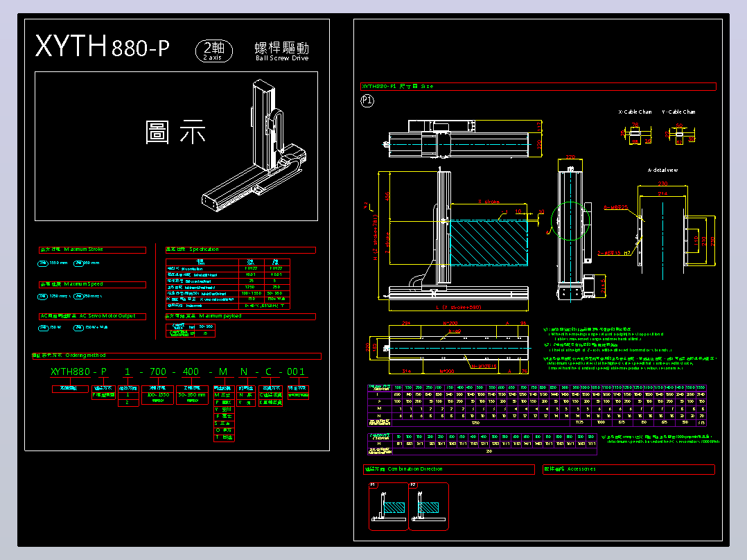747x560 pixels.
Task: Click the 'XYTH880-P1 Size' header bar
Action: [538, 87]
